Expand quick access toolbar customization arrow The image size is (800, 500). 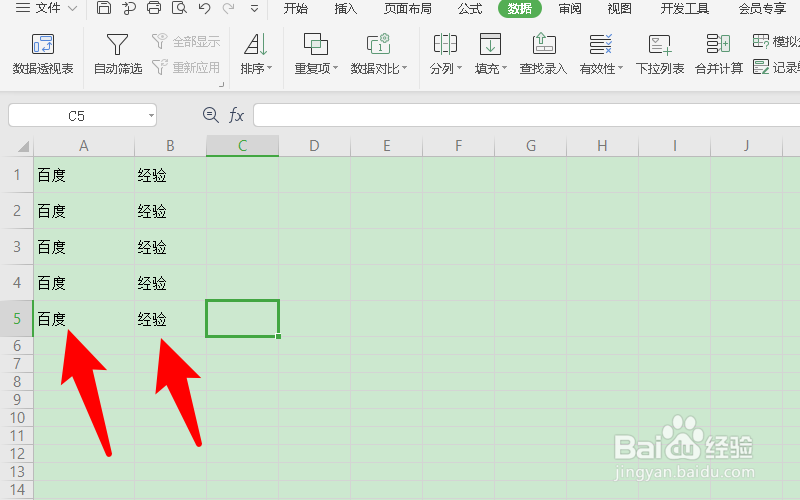[x=254, y=9]
